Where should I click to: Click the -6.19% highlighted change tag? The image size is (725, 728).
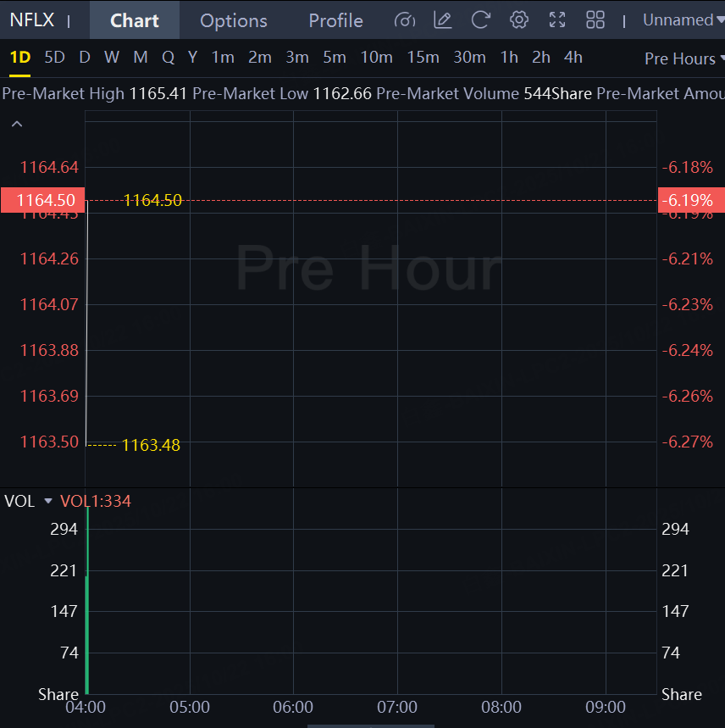pos(691,200)
